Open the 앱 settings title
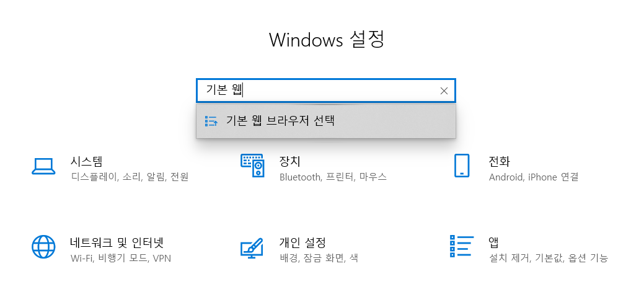644x284 pixels. [493, 242]
